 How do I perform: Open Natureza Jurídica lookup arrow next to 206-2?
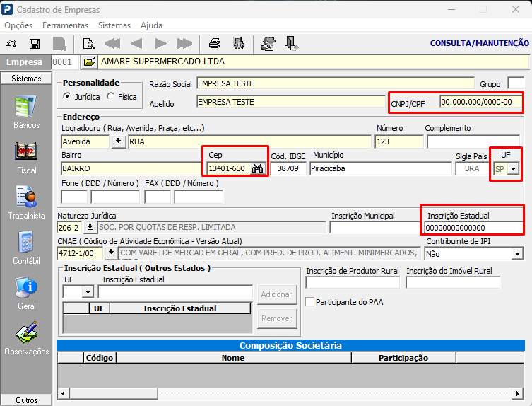(x=90, y=227)
